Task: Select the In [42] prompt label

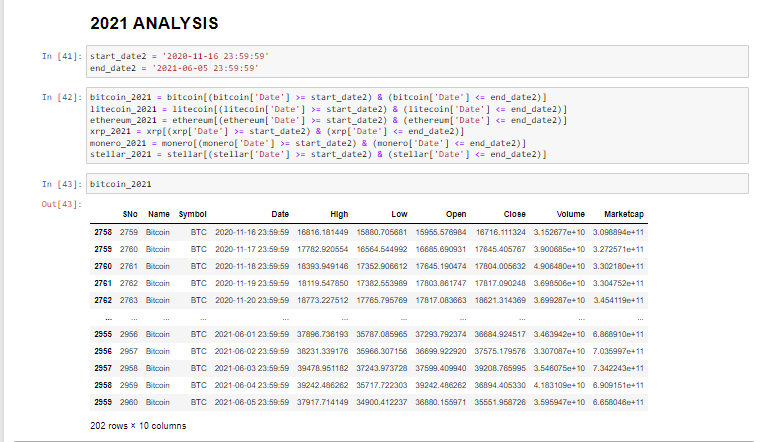Action: (x=61, y=96)
